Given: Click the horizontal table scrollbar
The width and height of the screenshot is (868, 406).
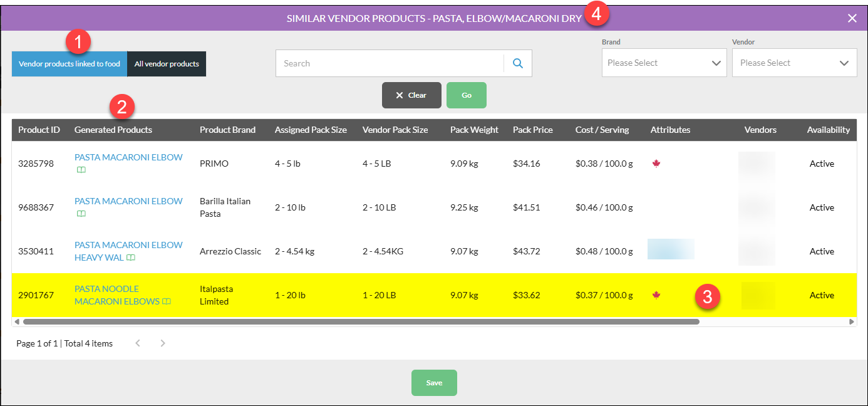Looking at the screenshot, I should (361, 321).
